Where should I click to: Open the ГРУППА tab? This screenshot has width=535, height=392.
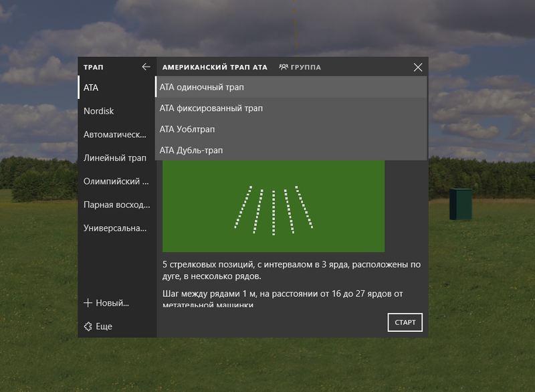[300, 67]
